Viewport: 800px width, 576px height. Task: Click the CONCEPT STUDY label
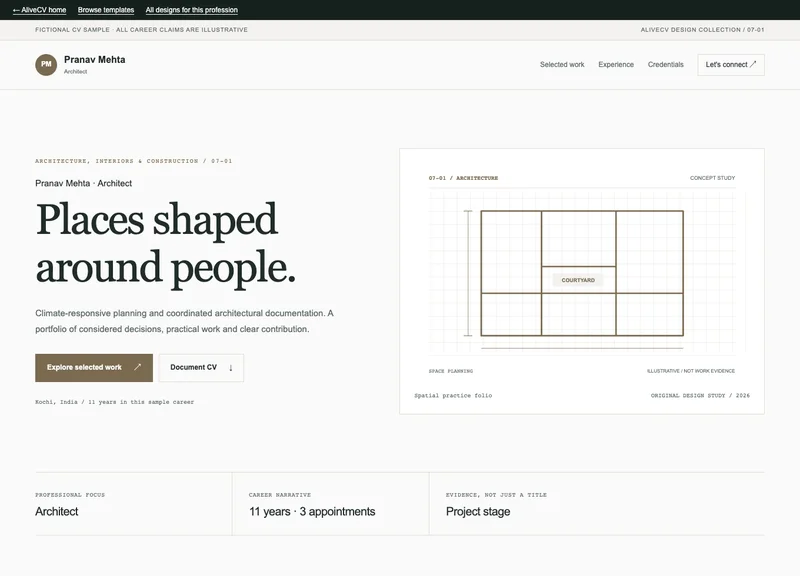click(712, 178)
